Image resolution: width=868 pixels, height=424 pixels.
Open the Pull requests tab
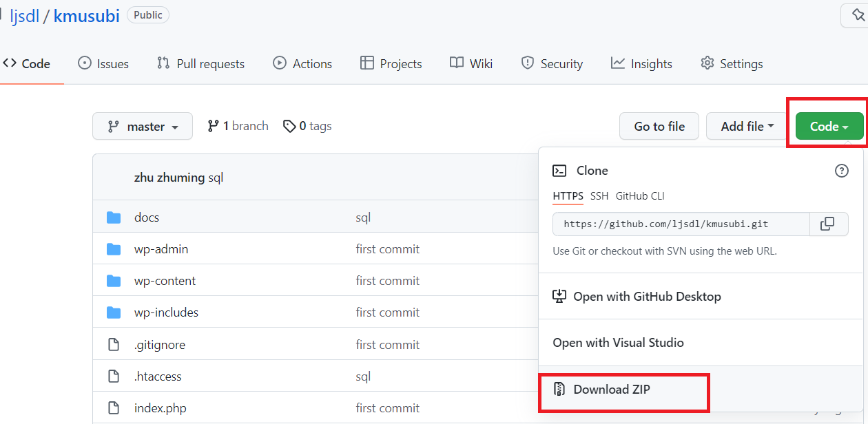click(200, 63)
